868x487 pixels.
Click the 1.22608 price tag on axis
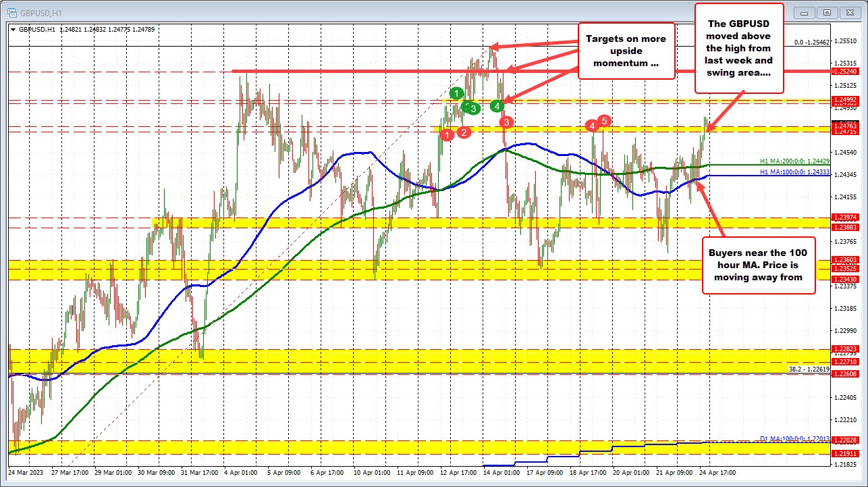click(844, 373)
